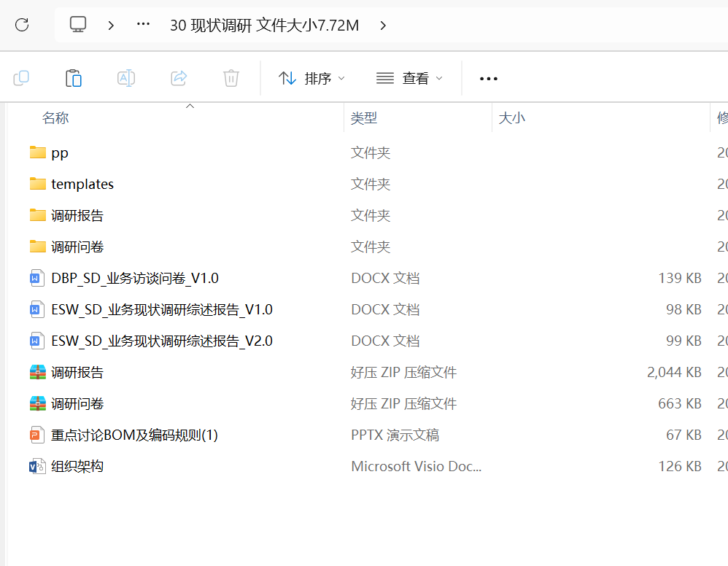Sort by 类型 column header

364,118
